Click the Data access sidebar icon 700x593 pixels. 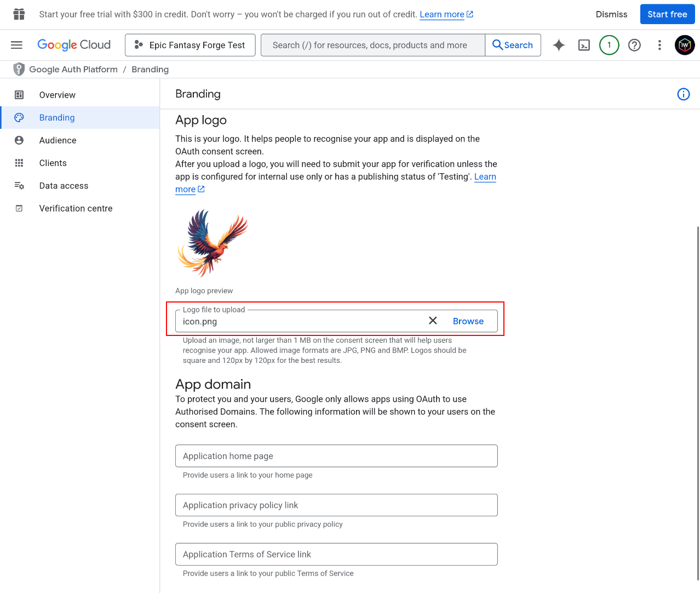(19, 185)
